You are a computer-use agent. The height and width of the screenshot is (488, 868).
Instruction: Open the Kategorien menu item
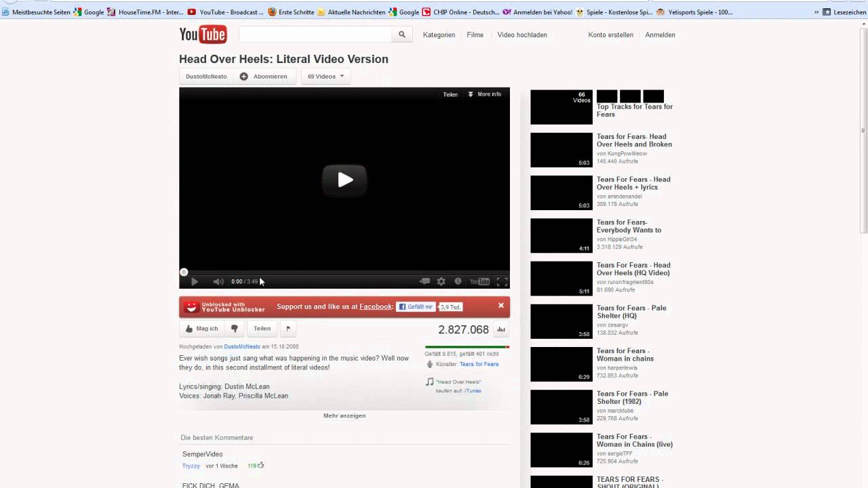[439, 35]
